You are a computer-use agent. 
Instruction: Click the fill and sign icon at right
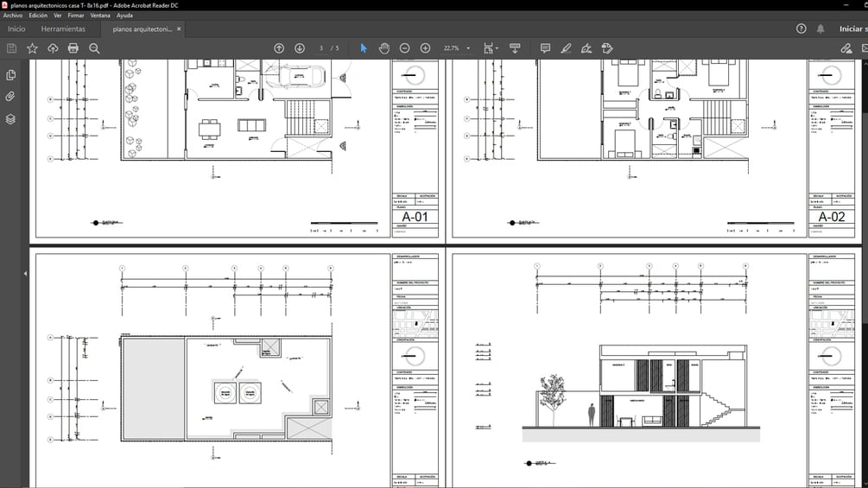click(x=846, y=48)
